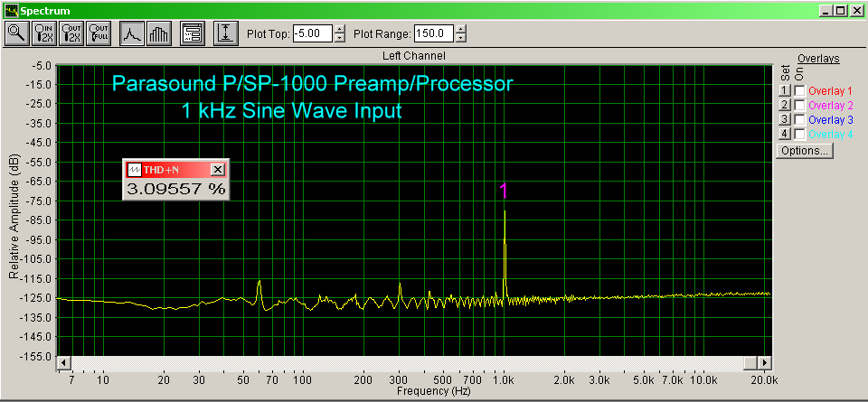This screenshot has height=402, width=868.
Task: Enable the Overlay 1 checkbox
Action: pyautogui.click(x=800, y=90)
